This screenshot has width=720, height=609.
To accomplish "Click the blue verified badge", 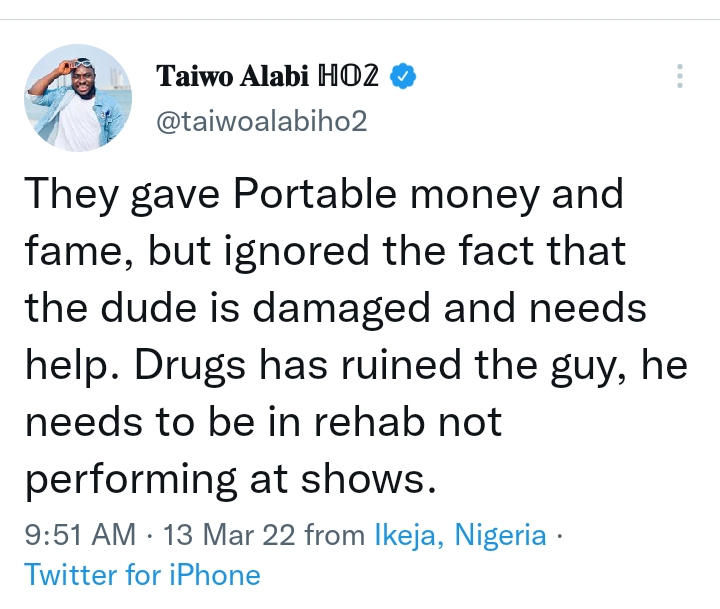I will (x=403, y=76).
